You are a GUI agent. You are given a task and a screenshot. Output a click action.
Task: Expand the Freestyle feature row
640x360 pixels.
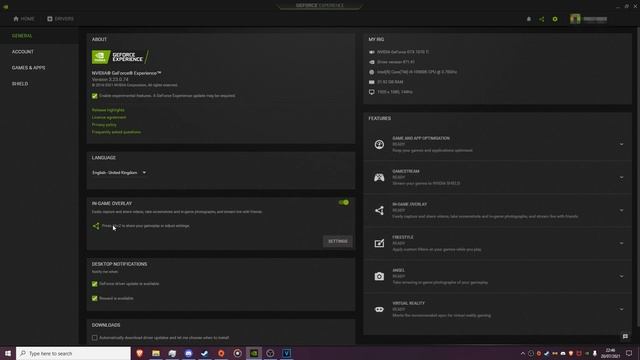click(x=621, y=243)
